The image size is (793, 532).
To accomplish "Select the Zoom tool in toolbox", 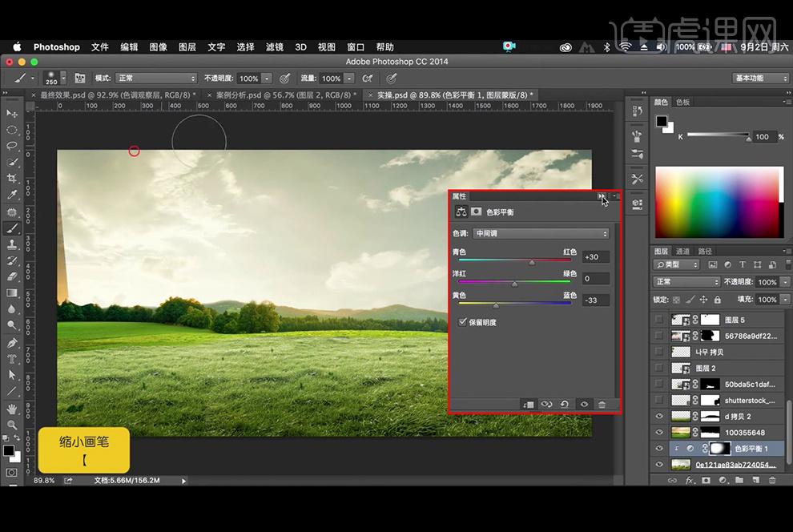I will (x=12, y=425).
